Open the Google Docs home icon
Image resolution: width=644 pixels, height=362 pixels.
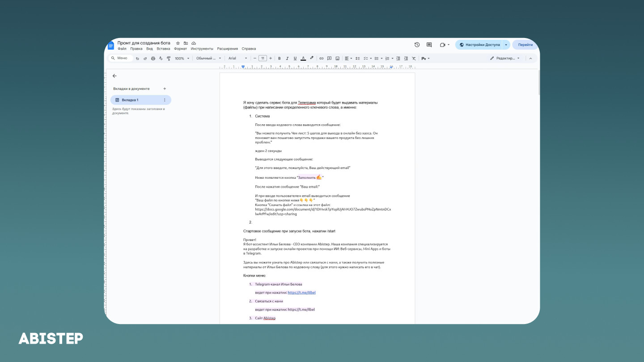coord(111,46)
